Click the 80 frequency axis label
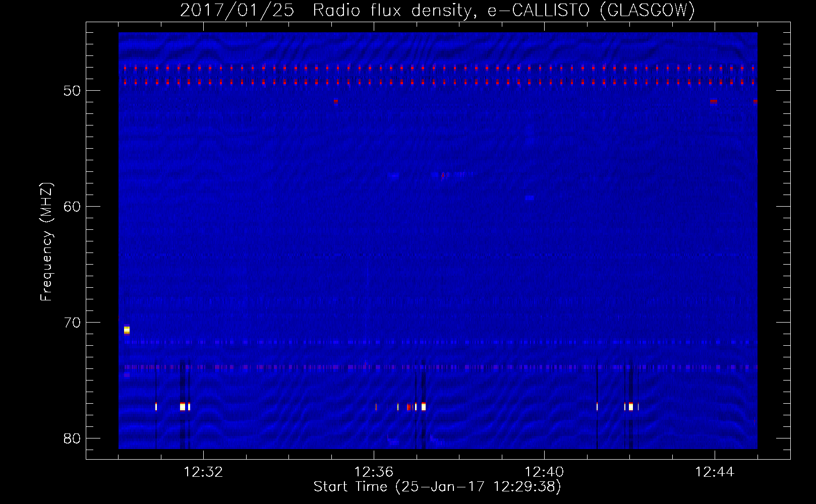 click(73, 438)
